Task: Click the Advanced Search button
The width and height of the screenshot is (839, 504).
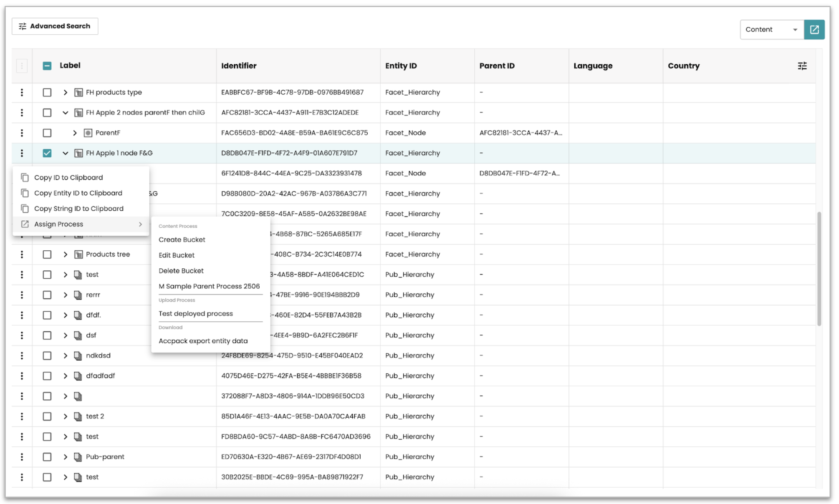Action: coord(55,26)
